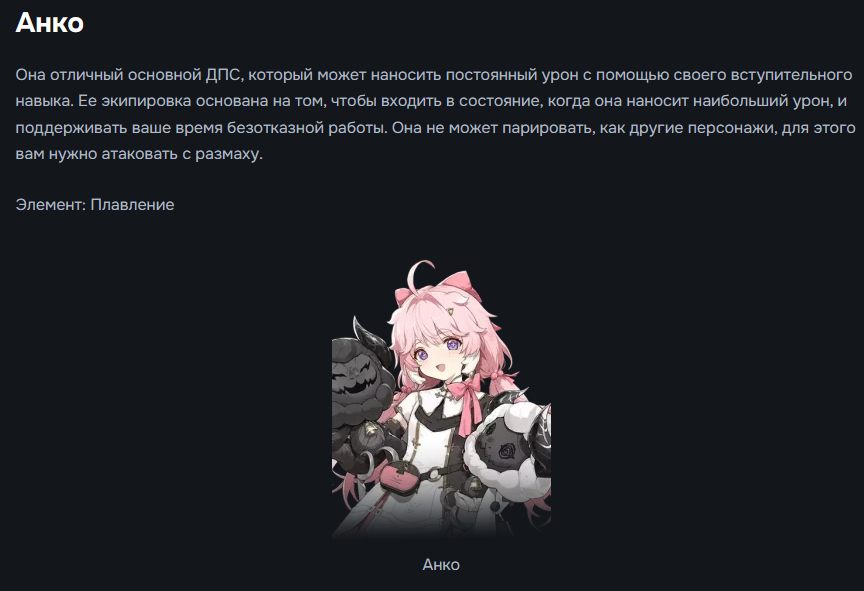864x591 pixels.
Task: Select the Элемент: Плавление text line
Action: point(95,204)
